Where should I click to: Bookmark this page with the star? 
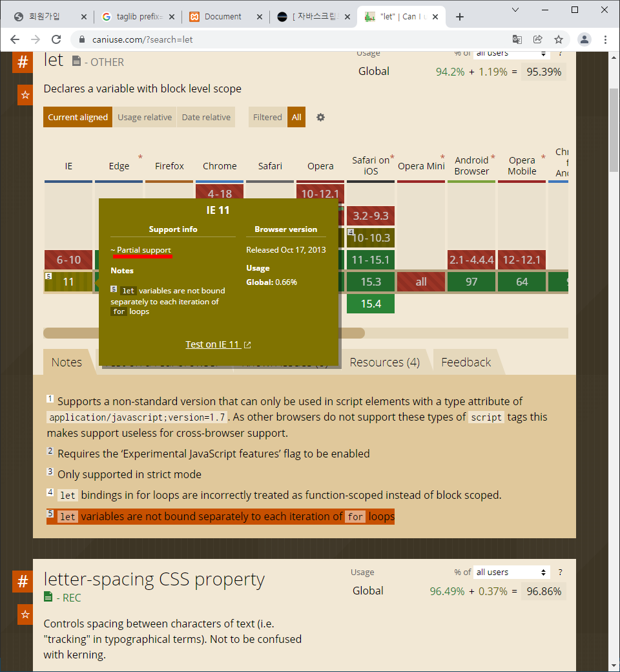[558, 39]
